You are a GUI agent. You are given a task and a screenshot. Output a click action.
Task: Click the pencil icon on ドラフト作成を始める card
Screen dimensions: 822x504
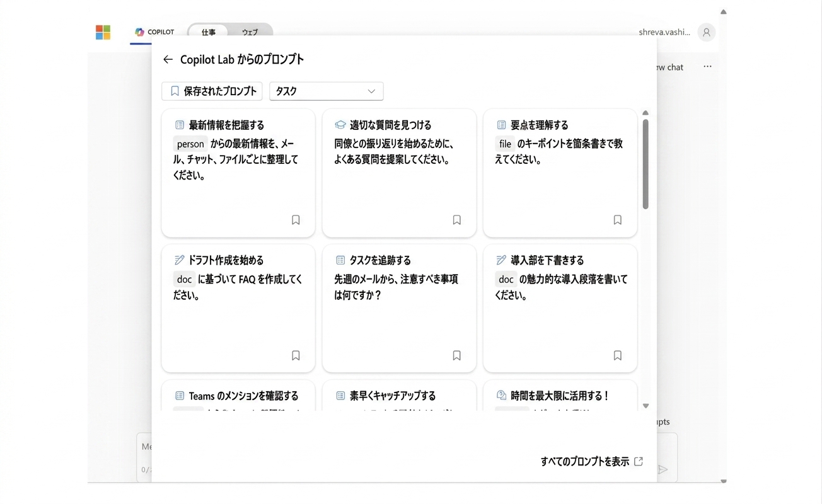click(x=180, y=260)
